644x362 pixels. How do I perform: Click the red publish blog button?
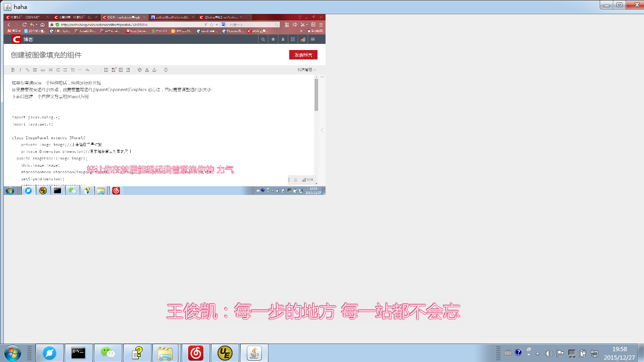pos(303,55)
